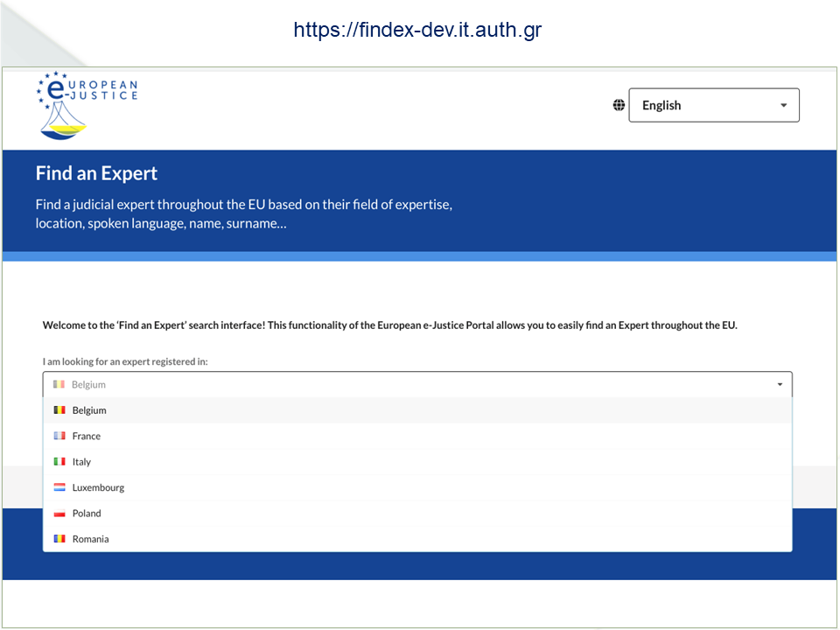Click the globe language icon
840x630 pixels.
coord(619,105)
